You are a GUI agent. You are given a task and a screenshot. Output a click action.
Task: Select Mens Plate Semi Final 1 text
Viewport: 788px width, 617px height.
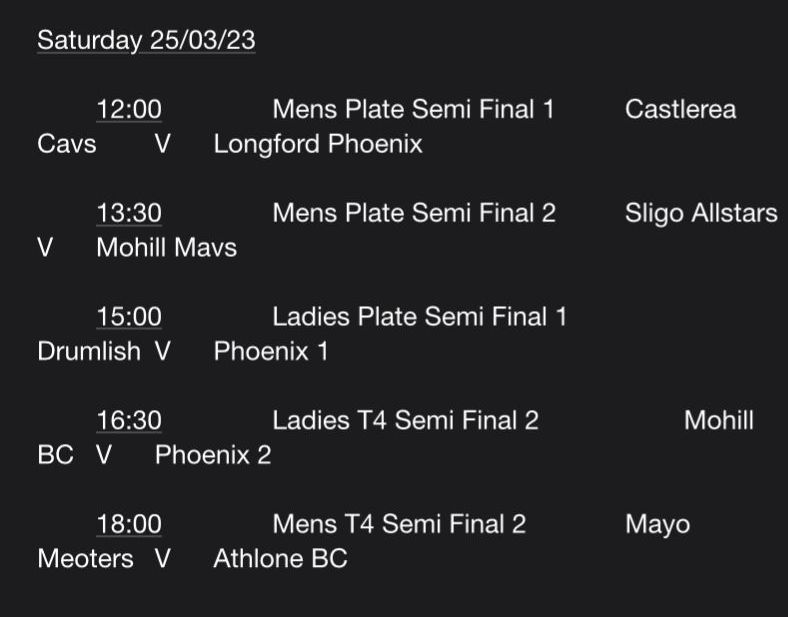413,109
